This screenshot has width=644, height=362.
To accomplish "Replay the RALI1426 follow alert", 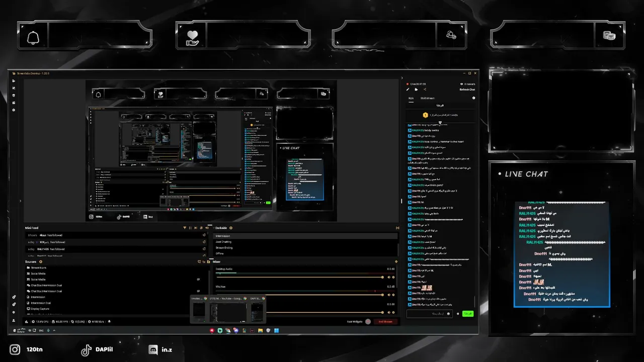I will click(x=204, y=249).
